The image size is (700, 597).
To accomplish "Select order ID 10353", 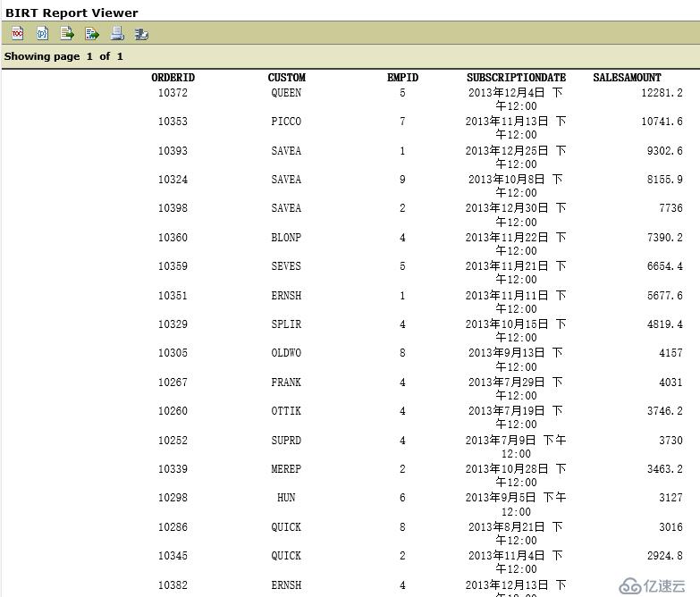I will point(173,122).
